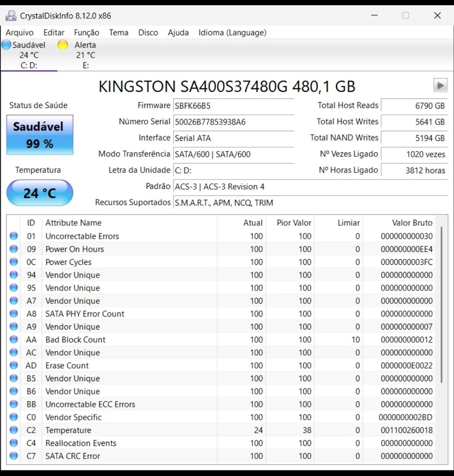
Task: Click the Pior Valor column header
Action: click(x=290, y=223)
